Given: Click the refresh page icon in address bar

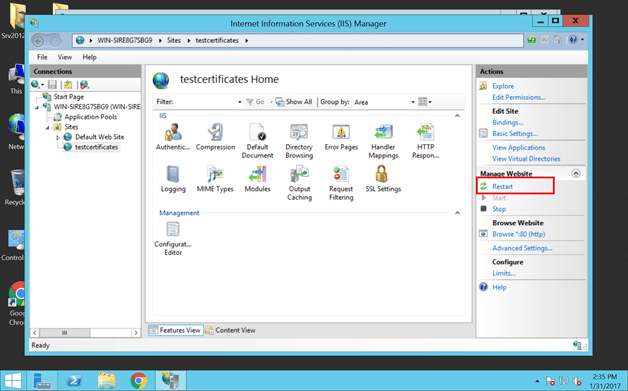Looking at the screenshot, I should click(x=531, y=40).
